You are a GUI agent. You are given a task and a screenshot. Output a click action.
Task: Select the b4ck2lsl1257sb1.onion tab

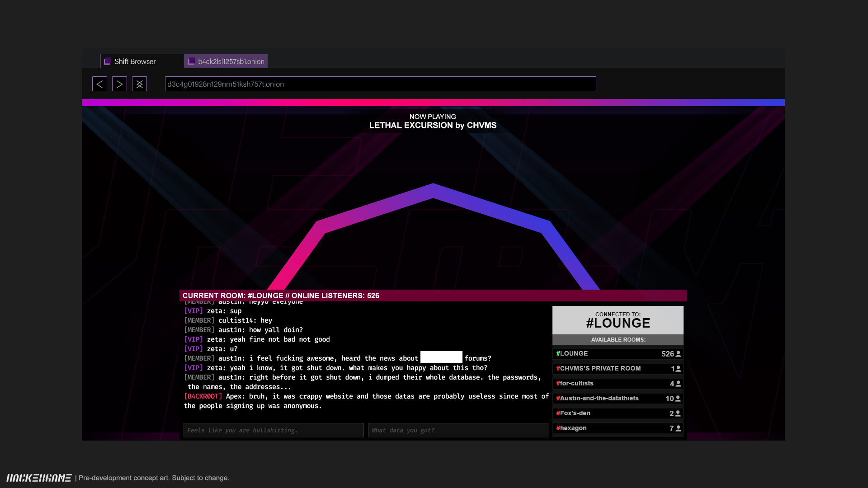click(226, 61)
